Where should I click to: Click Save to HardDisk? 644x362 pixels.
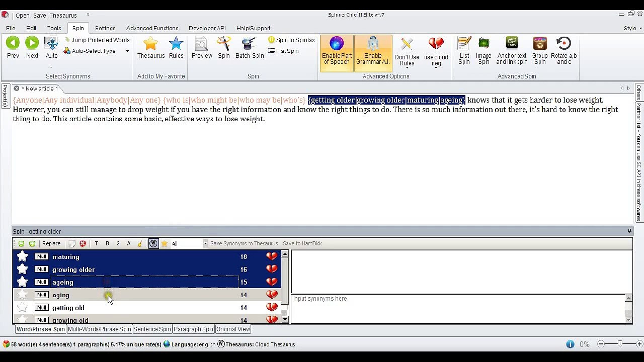302,244
